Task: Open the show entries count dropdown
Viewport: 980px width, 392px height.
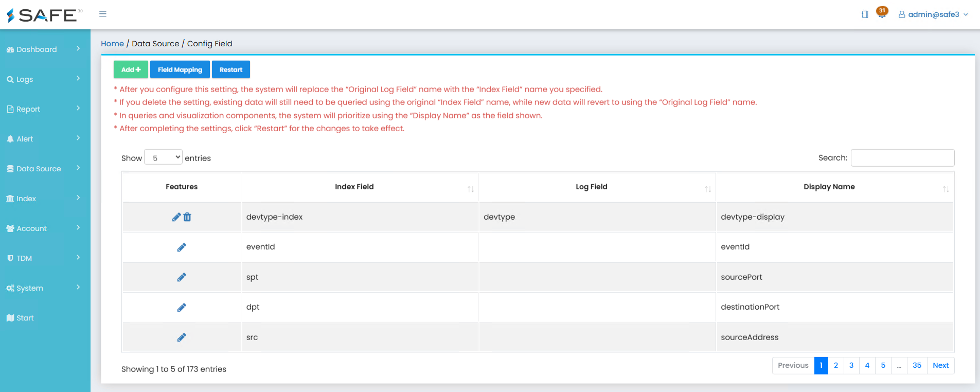Action: (164, 157)
